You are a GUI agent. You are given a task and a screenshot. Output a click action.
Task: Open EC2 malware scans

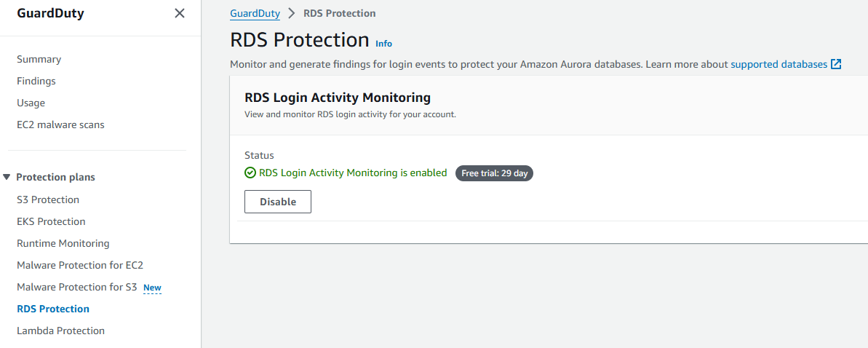[x=60, y=124]
